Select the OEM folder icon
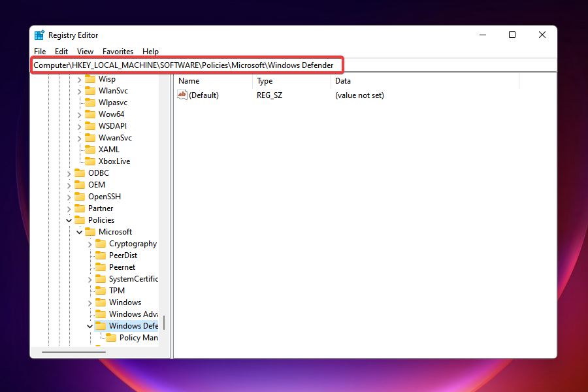The width and height of the screenshot is (588, 392). tap(80, 184)
